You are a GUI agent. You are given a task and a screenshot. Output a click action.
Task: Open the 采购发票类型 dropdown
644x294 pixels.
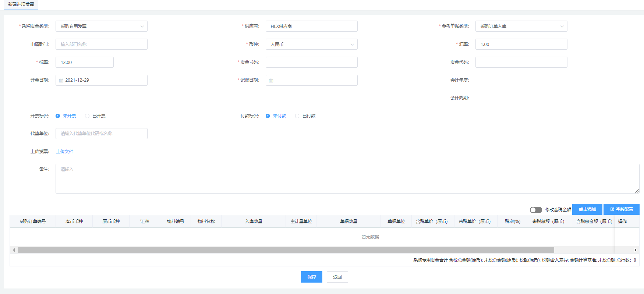pyautogui.click(x=101, y=26)
